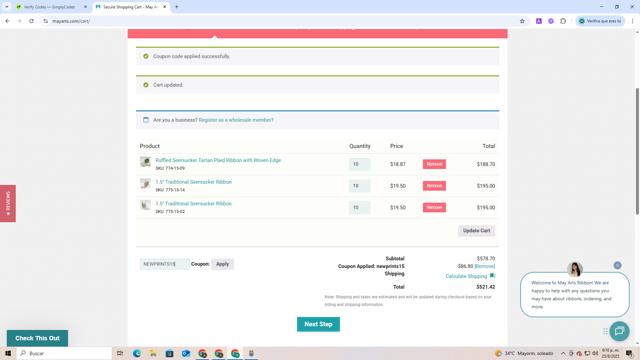Open the Chrome three-dot menu
This screenshot has height=360, width=640.
[632, 21]
